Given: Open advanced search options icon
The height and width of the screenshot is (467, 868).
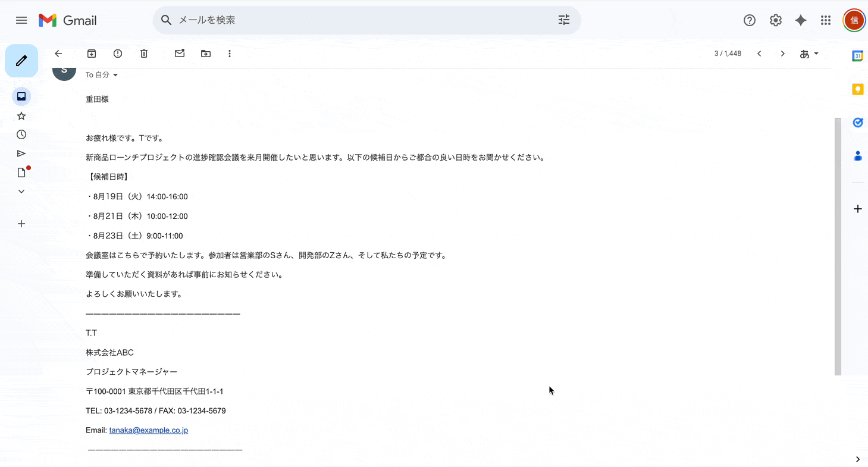Looking at the screenshot, I should [x=563, y=20].
